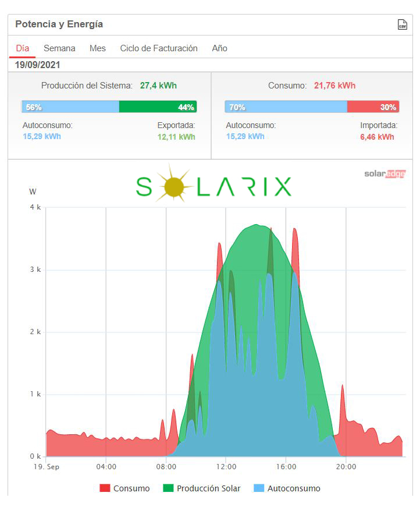Switch to the Semana tab
The width and height of the screenshot is (420, 528).
[59, 48]
